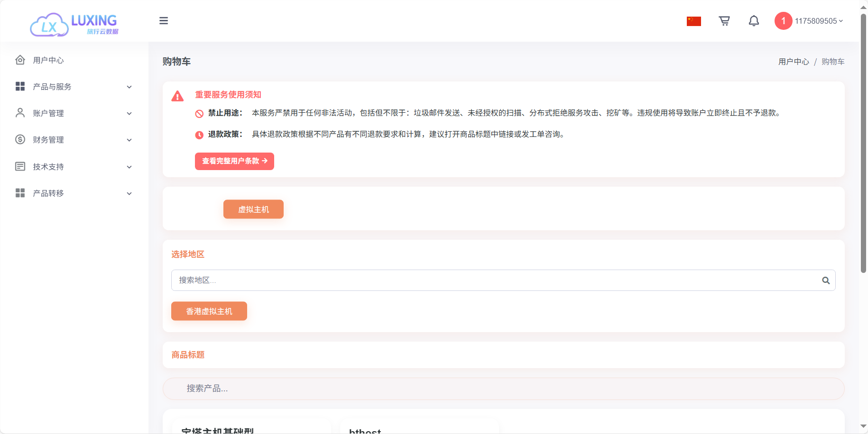Expand the 账户管理 sidebar menu
This screenshot has width=868, height=434.
(x=74, y=113)
